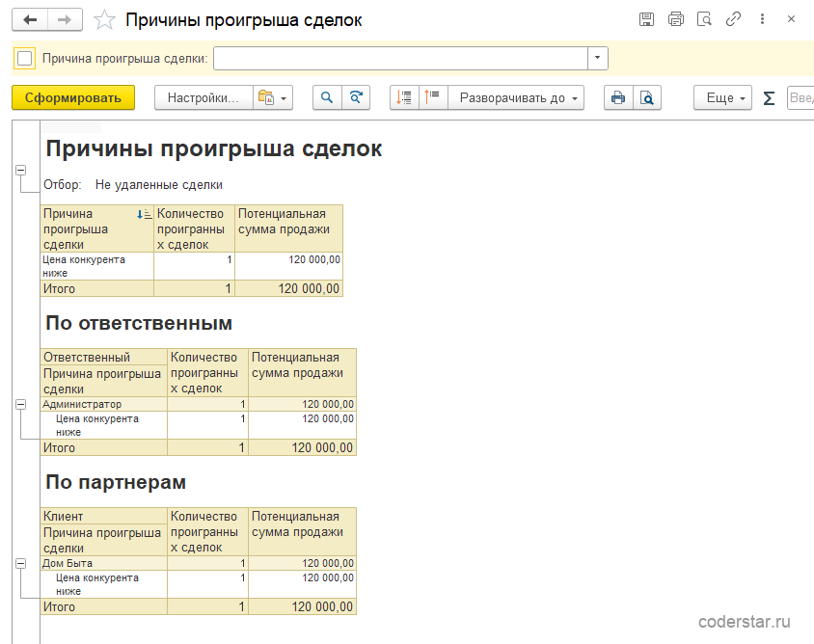Select the Клиент column header

(104, 517)
